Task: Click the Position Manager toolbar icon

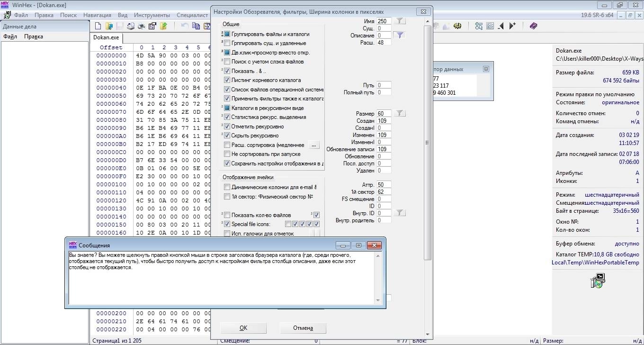Action: tap(479, 26)
